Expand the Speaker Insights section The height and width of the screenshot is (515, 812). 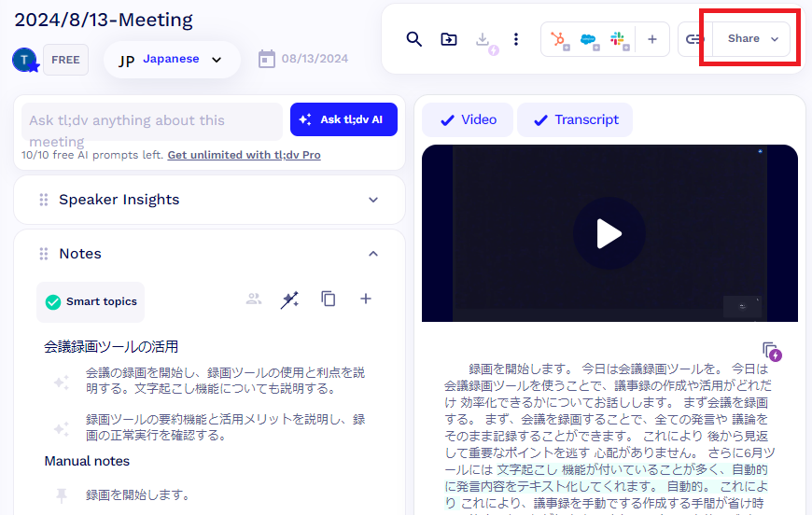coord(373,200)
